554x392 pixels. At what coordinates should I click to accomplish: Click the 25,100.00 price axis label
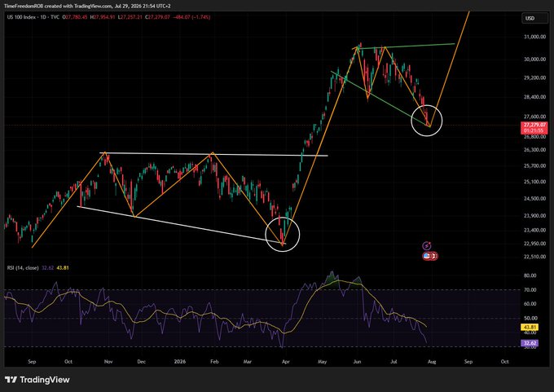534,182
